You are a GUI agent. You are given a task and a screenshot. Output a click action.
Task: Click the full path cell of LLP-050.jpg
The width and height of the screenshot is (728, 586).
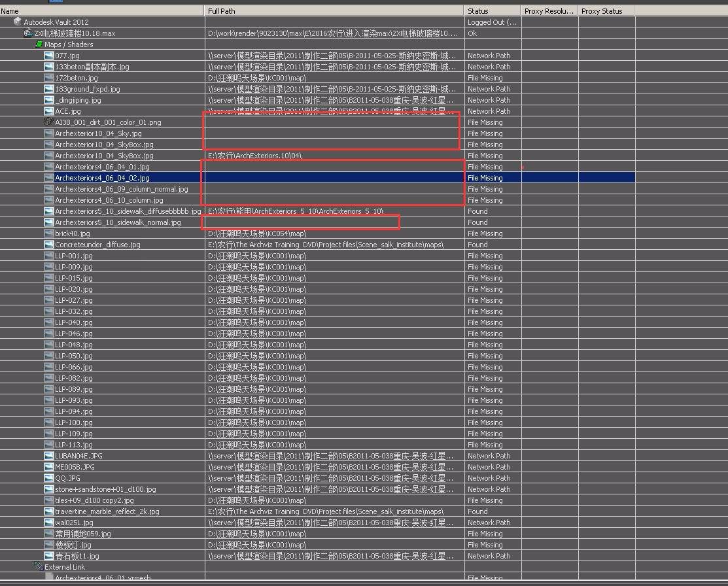[257, 356]
